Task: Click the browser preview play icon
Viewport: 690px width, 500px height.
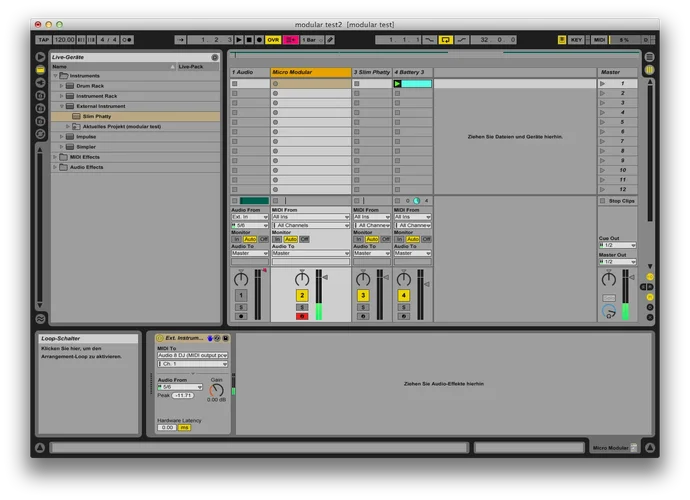Action: click(x=40, y=57)
